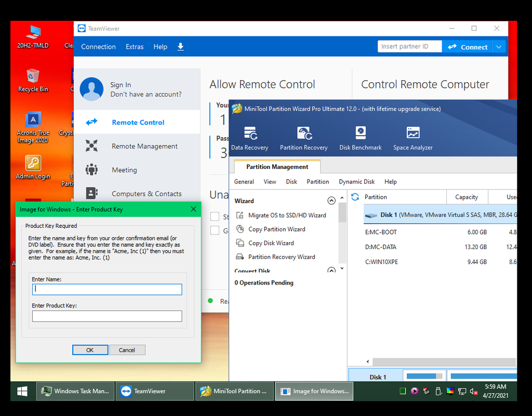532x416 pixels.
Task: Launch the Partition Recovery tool
Action: point(303,138)
